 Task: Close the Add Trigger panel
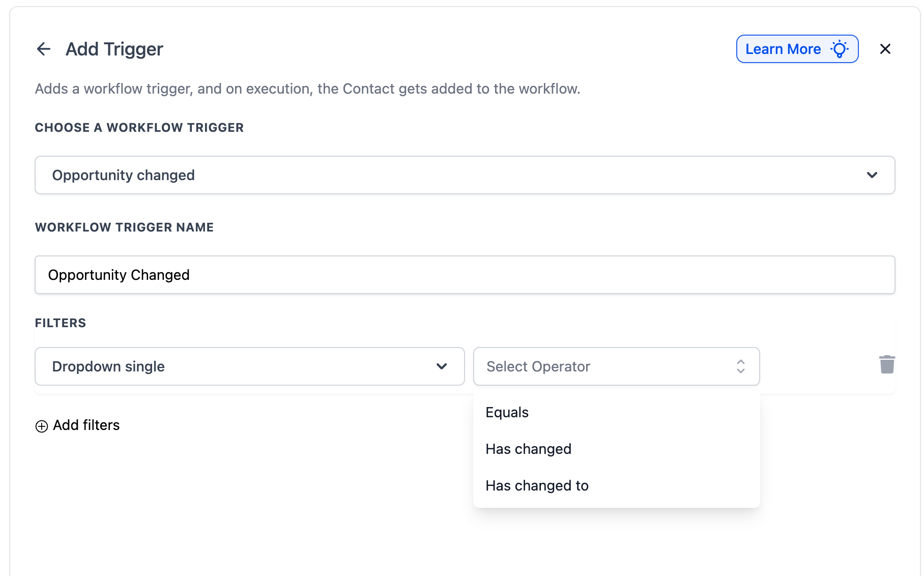pos(885,49)
